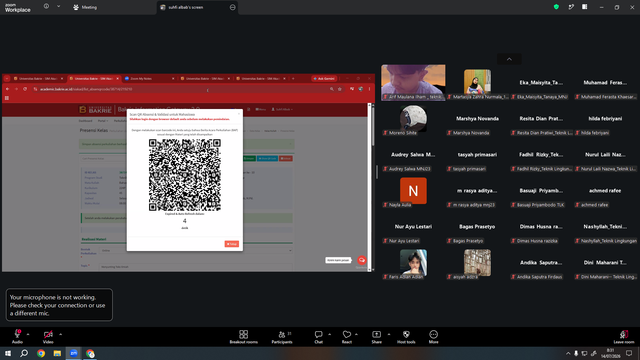
Task: Open the apps grid icon in bookmarks bar
Action: coord(7,98)
